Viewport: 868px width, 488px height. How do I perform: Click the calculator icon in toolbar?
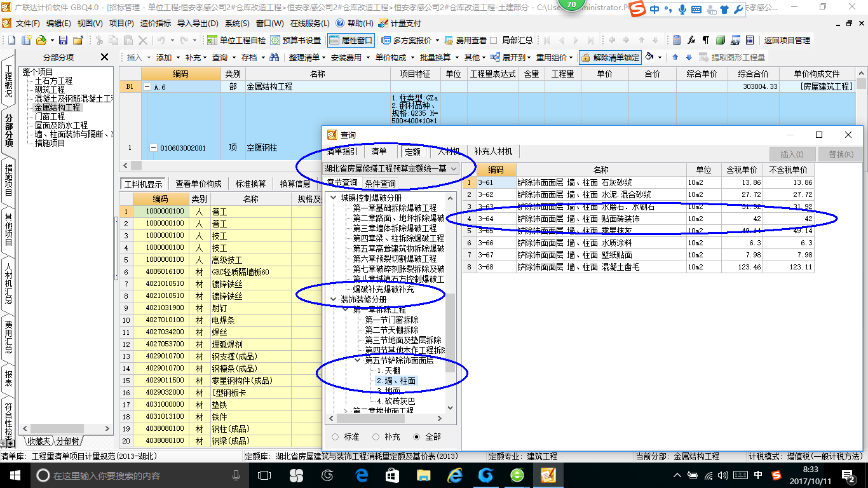click(677, 40)
